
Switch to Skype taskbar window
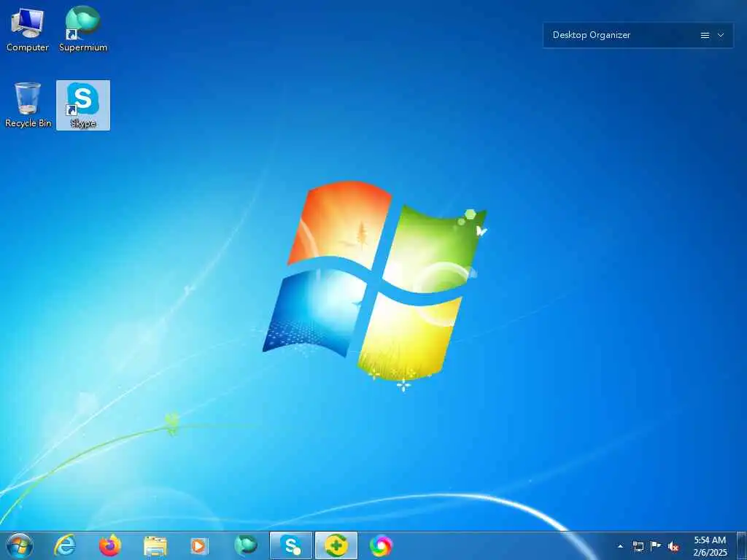(x=290, y=545)
